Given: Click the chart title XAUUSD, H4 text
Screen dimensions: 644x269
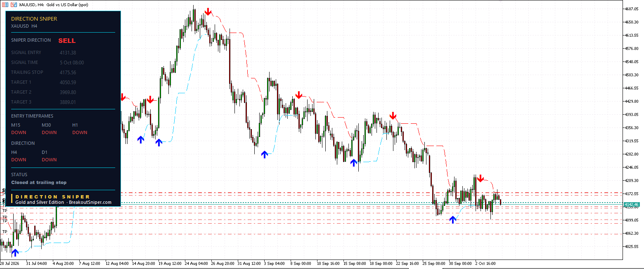Looking at the screenshot, I should coord(31,4).
